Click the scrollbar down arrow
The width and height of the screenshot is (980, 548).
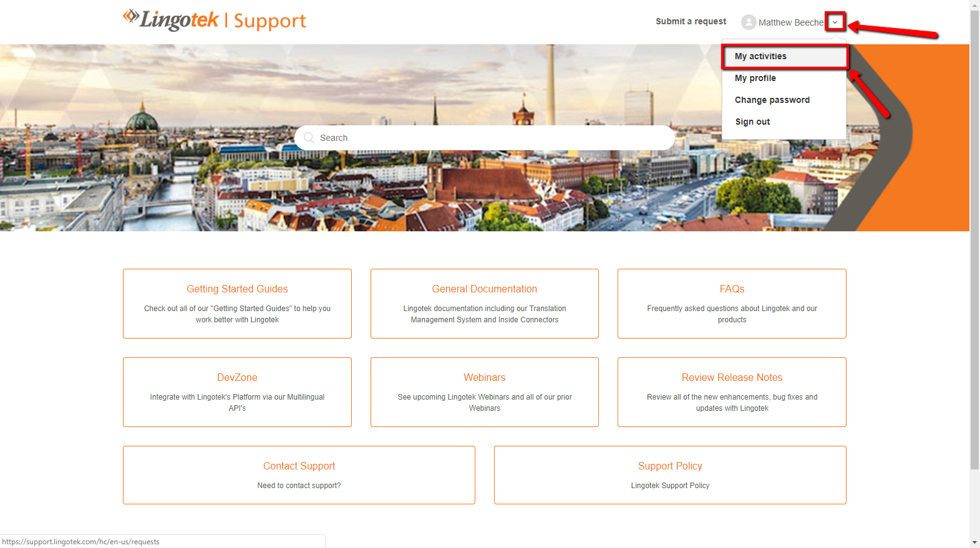tap(974, 542)
